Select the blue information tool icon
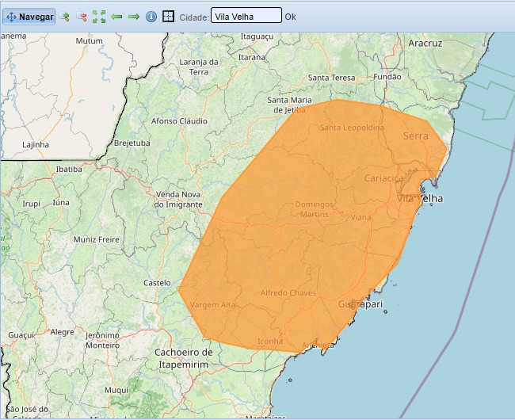This screenshot has height=420, width=515. point(151,16)
